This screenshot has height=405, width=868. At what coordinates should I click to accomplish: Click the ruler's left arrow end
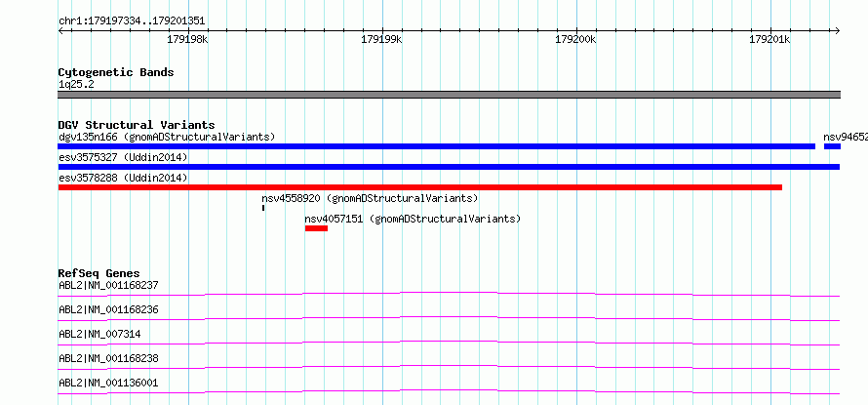60,31
